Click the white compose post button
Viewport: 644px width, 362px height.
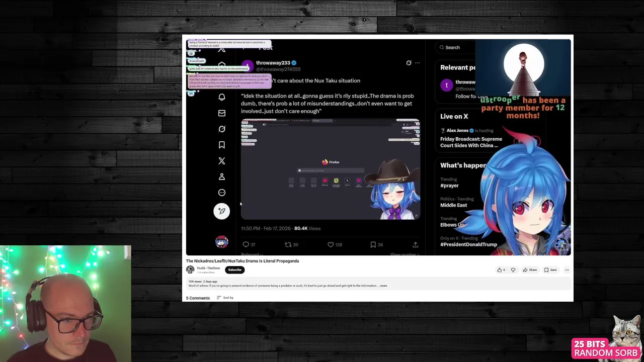coord(221,211)
